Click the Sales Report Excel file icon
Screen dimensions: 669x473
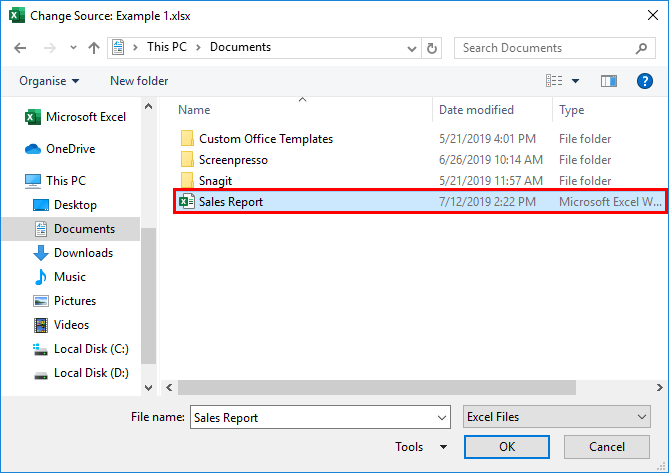[185, 202]
